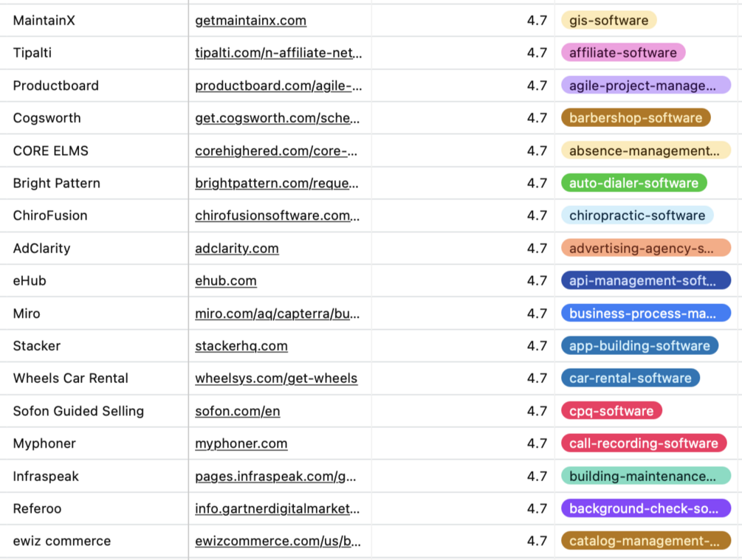Click the business-process-ma tag

point(646,314)
